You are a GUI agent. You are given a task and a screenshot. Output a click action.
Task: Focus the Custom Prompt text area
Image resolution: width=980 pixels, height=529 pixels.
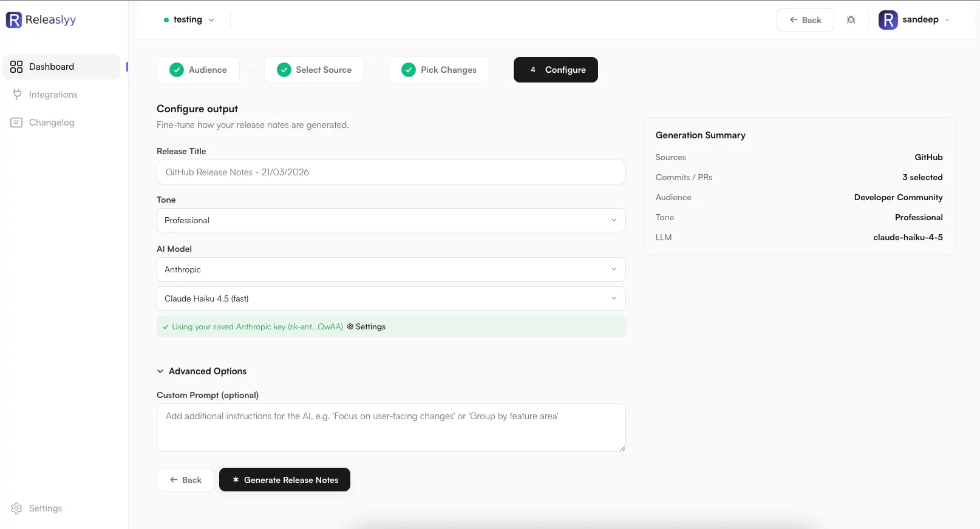(x=391, y=428)
